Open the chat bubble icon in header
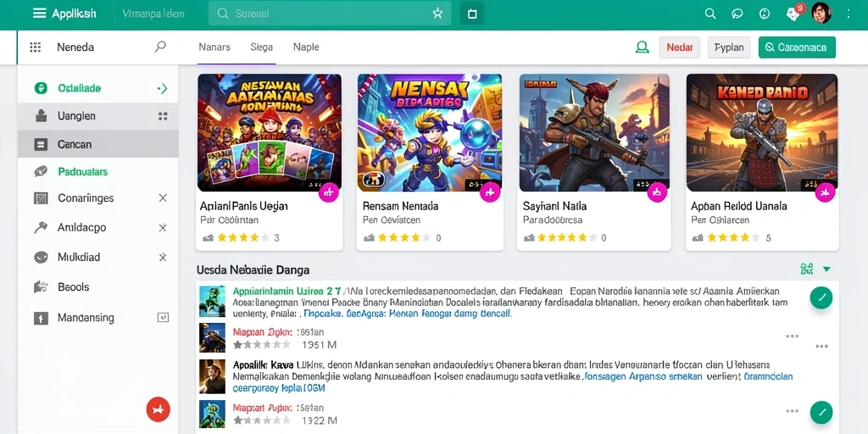Image resolution: width=868 pixels, height=434 pixels. [x=737, y=14]
